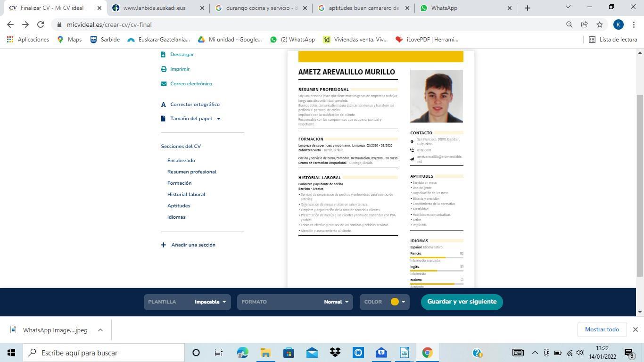Go to Encabezado section

(181, 161)
